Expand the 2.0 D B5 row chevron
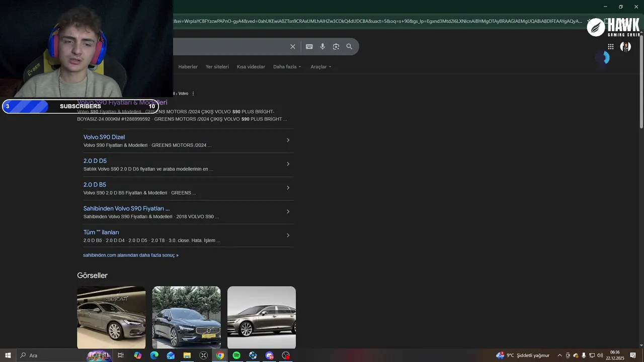Viewport: 644px width, 362px height. [x=288, y=188]
